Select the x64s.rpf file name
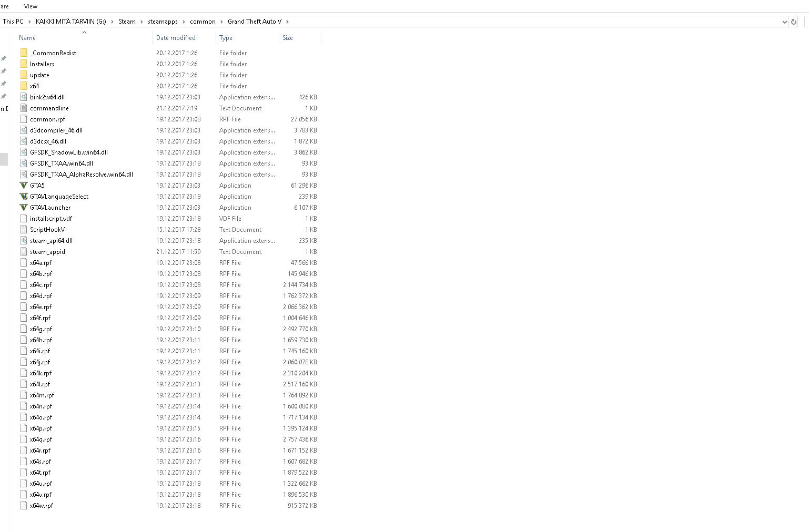Viewport: 809px width, 532px height. (x=41, y=462)
